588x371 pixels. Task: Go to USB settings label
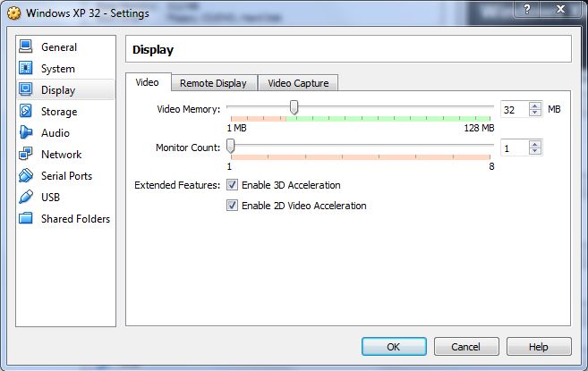(50, 197)
